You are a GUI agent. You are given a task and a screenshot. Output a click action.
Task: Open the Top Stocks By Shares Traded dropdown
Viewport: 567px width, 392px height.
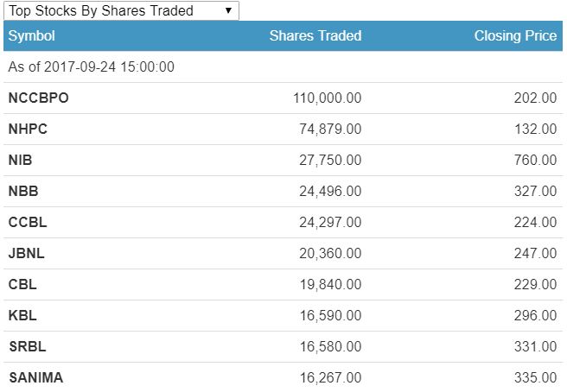[120, 10]
